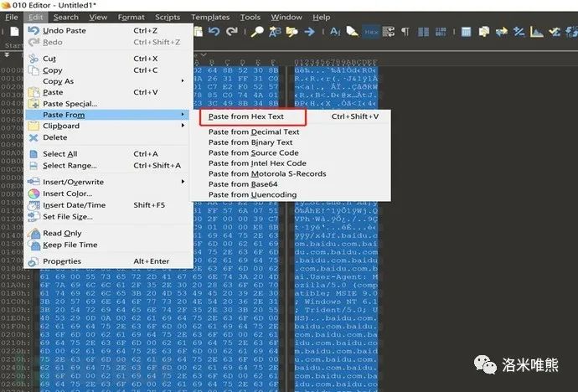Select Paste in the Edit menu
The height and width of the screenshot is (392, 578).
108,92
